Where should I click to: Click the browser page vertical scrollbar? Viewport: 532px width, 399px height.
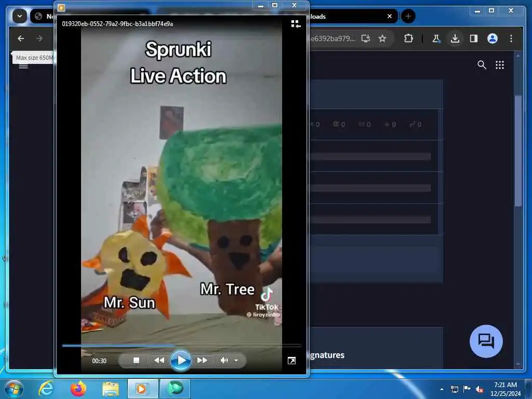point(518,151)
